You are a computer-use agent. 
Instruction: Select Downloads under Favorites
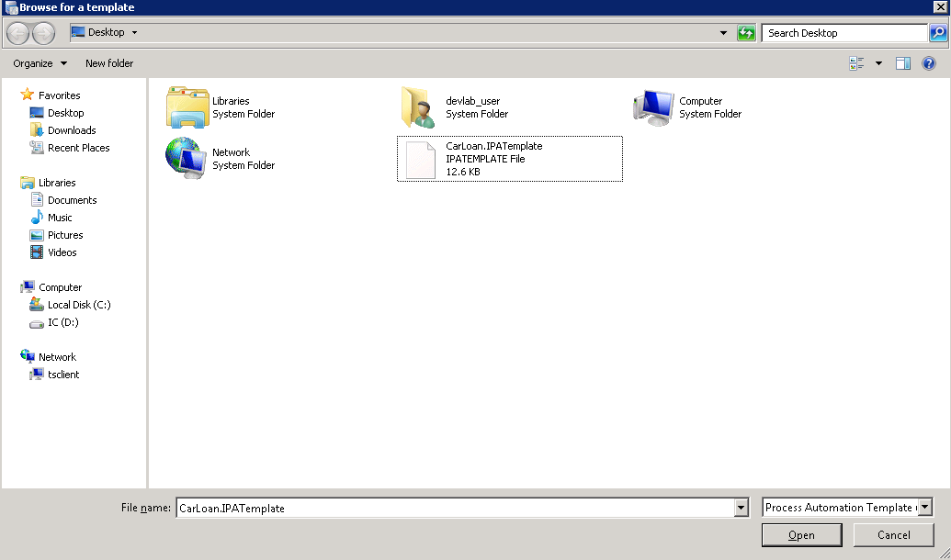(x=72, y=130)
